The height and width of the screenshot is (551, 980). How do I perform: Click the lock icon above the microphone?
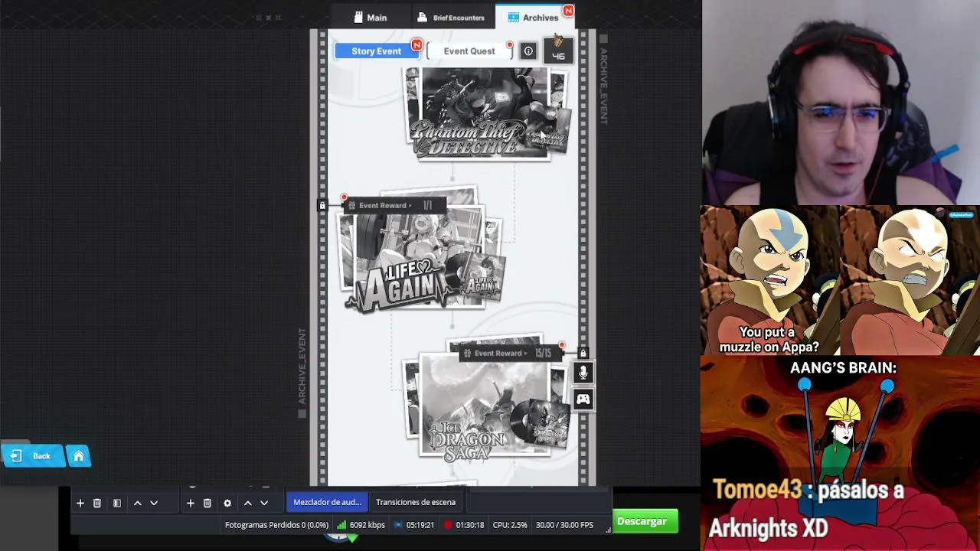(583, 353)
